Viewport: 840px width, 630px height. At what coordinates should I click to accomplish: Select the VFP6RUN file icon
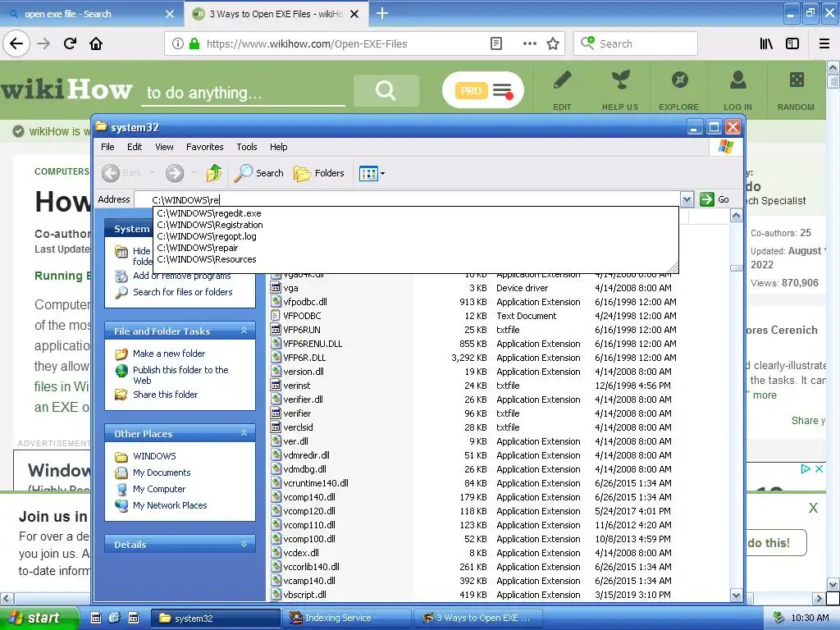[276, 330]
